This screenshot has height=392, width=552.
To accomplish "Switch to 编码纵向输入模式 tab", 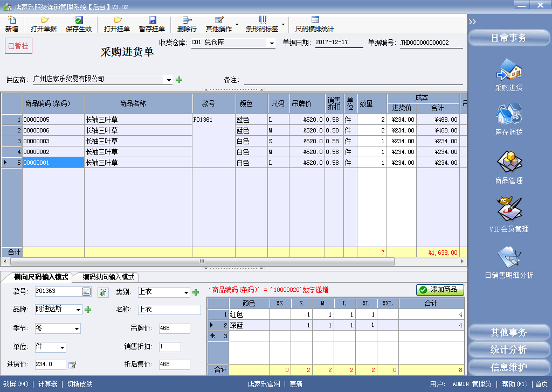I will click(108, 277).
